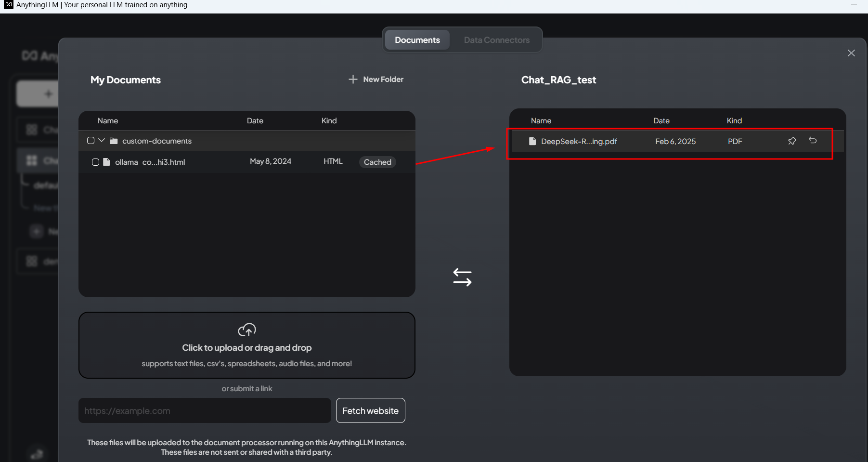The height and width of the screenshot is (462, 868).
Task: Remove DeepSeek-R...ing.pdf with the undo arrow icon
Action: [813, 140]
